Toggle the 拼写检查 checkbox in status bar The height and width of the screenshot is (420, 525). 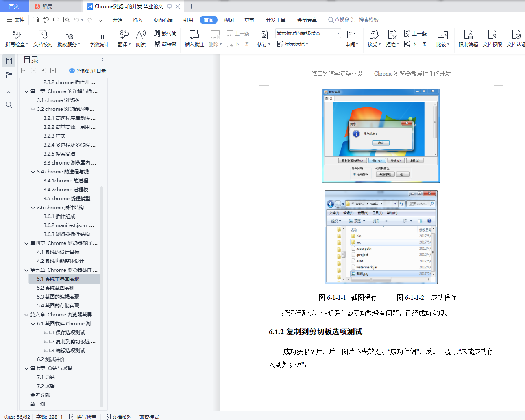tap(72, 417)
